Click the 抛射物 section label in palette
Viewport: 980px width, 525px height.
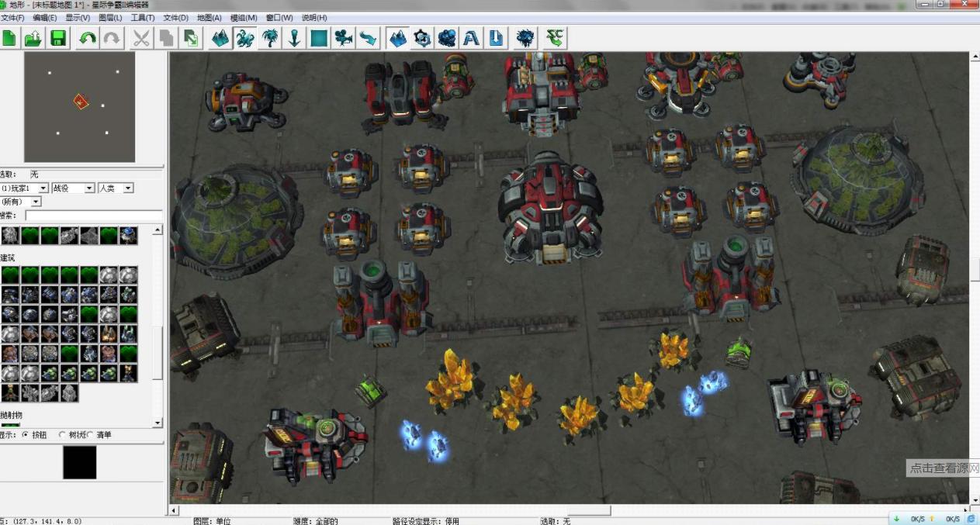[11, 415]
